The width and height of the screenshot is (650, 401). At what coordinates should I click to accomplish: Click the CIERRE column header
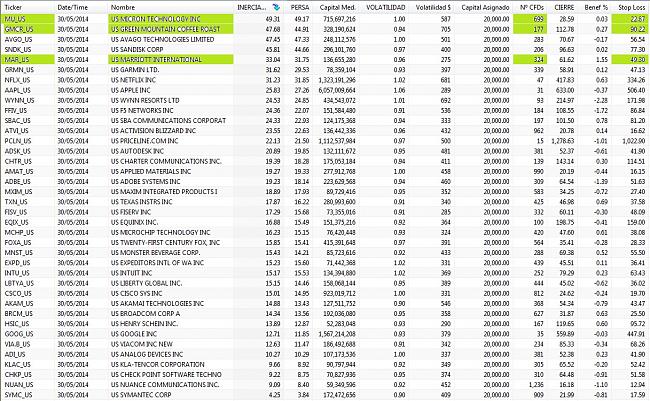(564, 7)
